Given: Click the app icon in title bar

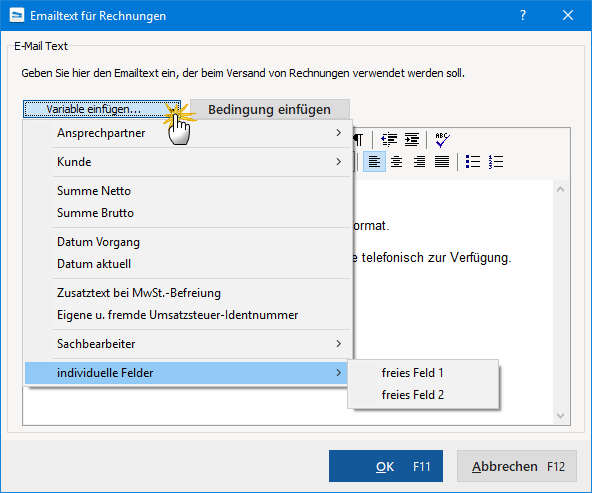Looking at the screenshot, I should tap(17, 15).
